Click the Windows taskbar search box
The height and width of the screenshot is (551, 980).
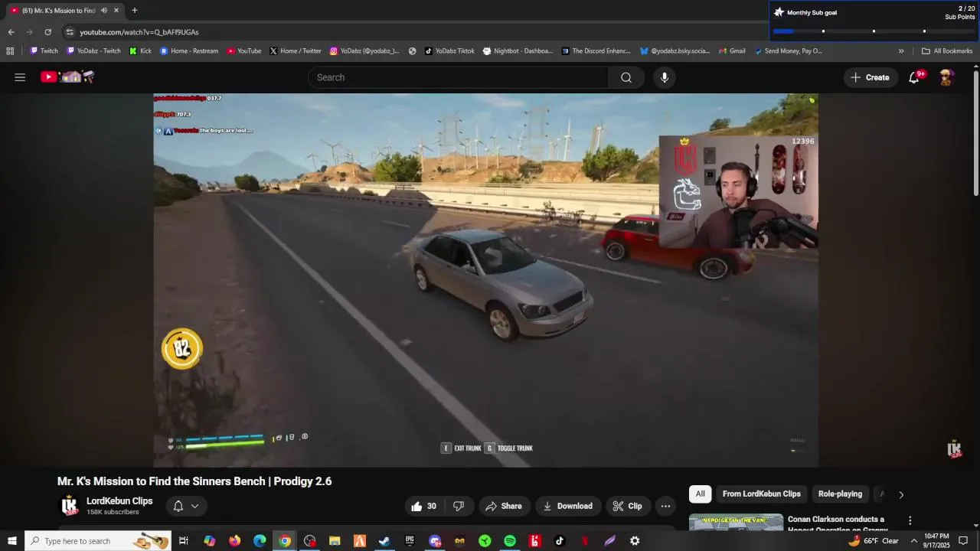tap(98, 541)
